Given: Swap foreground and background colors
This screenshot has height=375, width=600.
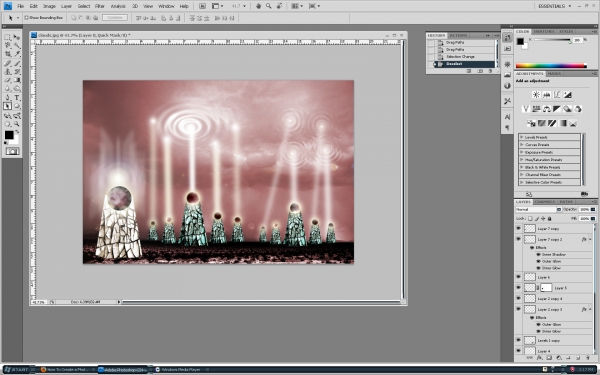Looking at the screenshot, I should pos(17,131).
